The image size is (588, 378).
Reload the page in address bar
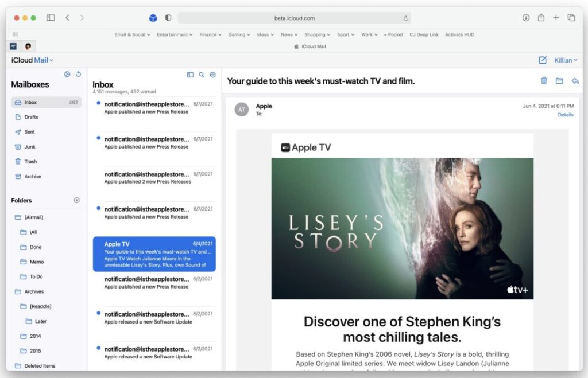tap(406, 18)
